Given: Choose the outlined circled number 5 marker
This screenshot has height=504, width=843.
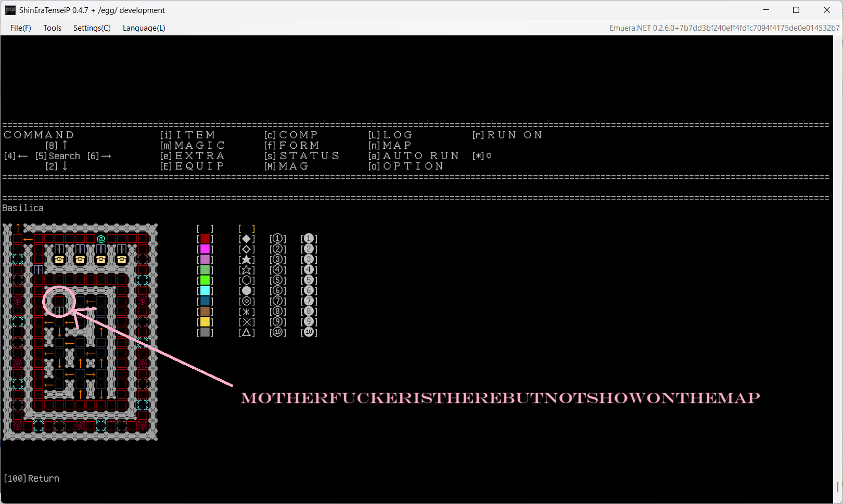Looking at the screenshot, I should point(278,280).
